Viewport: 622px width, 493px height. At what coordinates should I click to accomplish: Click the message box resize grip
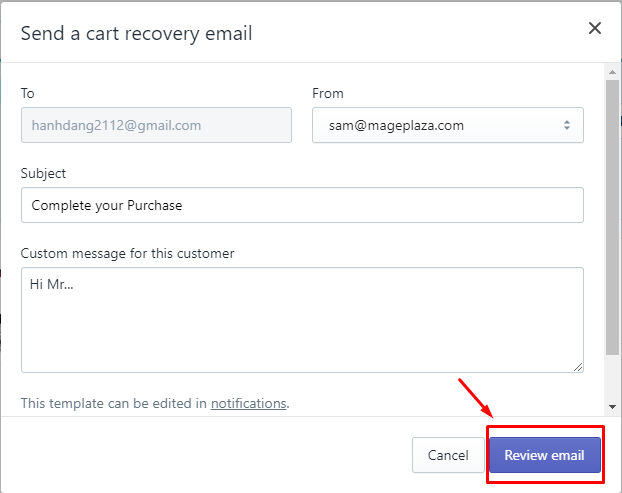578,367
